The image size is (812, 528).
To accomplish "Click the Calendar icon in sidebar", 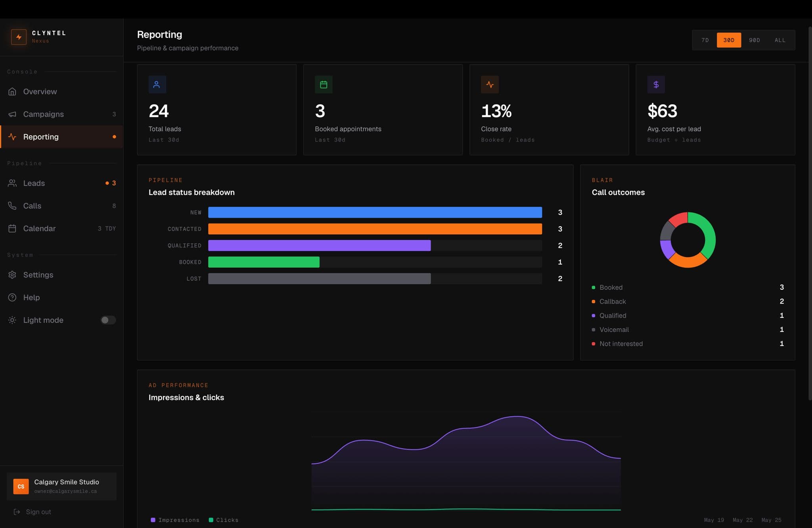I will tap(12, 228).
